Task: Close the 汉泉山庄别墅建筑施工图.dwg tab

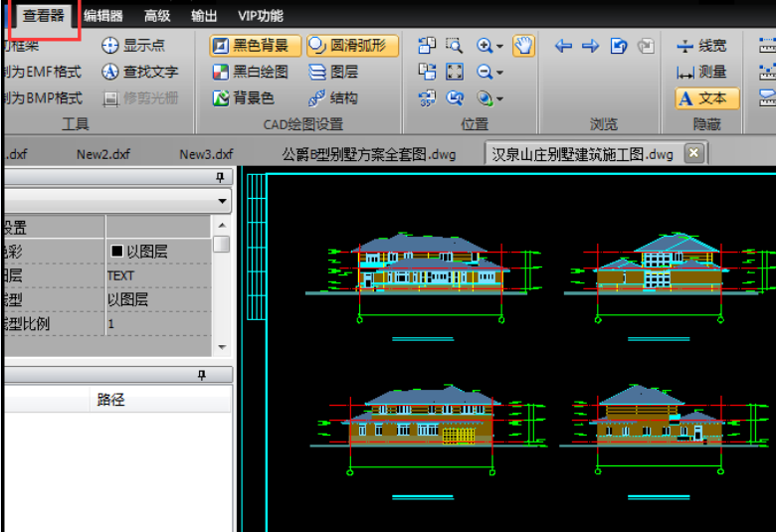Action: pyautogui.click(x=693, y=153)
